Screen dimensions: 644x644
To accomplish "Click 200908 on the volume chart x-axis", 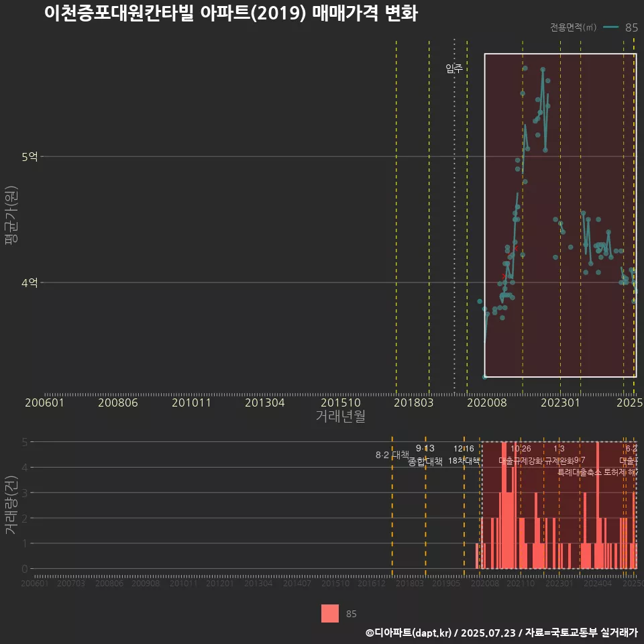I will tap(146, 583).
